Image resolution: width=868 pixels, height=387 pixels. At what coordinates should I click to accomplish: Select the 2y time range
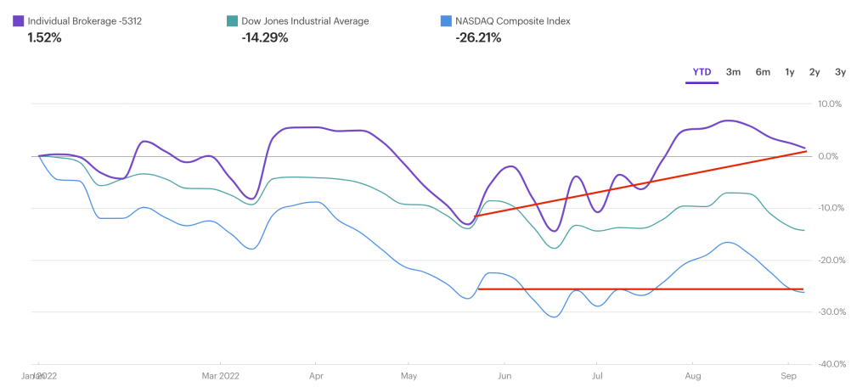click(814, 72)
